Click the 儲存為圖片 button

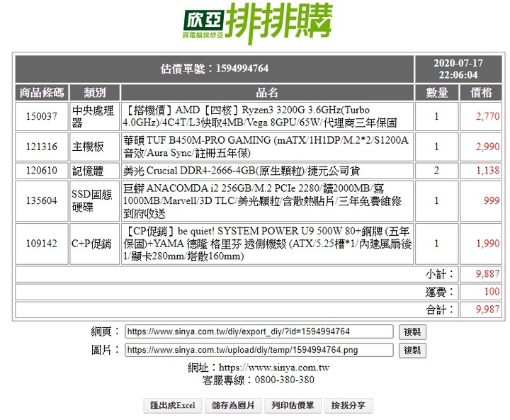[x=233, y=405]
